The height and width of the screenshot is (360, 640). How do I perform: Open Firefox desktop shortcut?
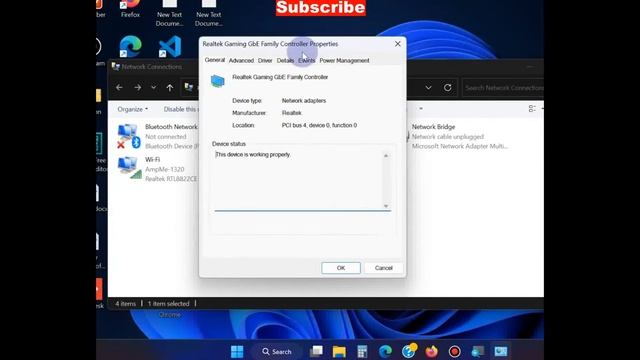(x=130, y=9)
